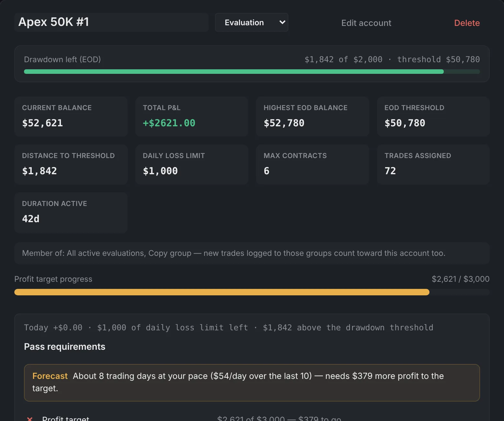Screen dimensions: 504x421
Task: Click the TOTAL P&L card label
Action: point(162,108)
